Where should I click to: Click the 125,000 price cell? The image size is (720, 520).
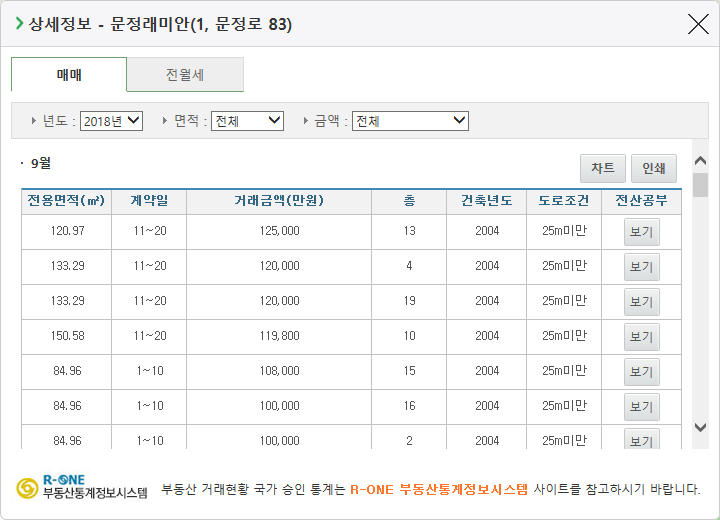click(x=279, y=231)
